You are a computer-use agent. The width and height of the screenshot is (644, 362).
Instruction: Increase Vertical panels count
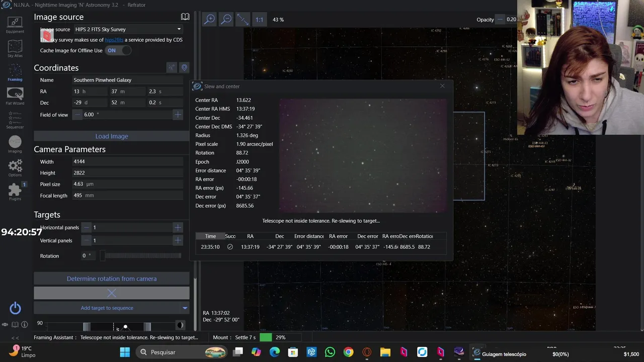coord(178,240)
